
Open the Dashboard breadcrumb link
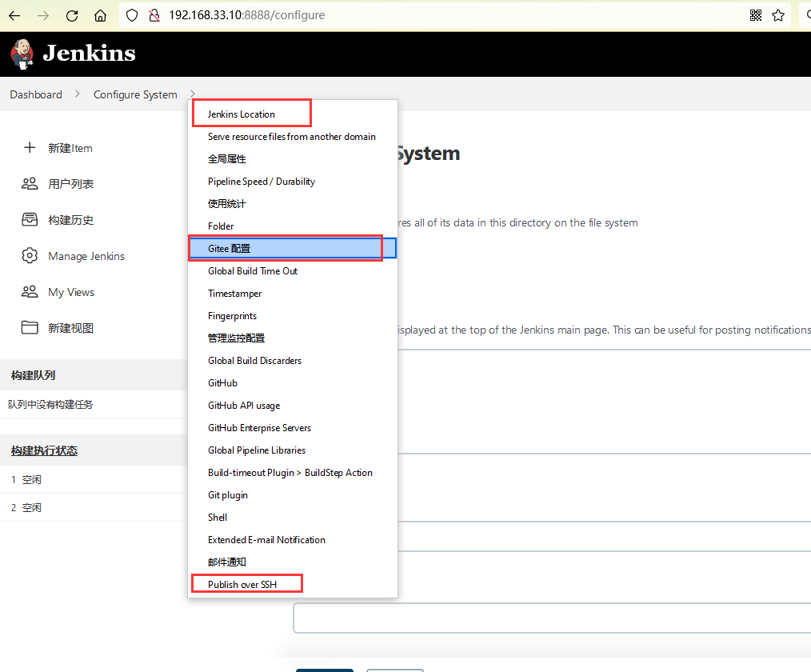click(36, 94)
